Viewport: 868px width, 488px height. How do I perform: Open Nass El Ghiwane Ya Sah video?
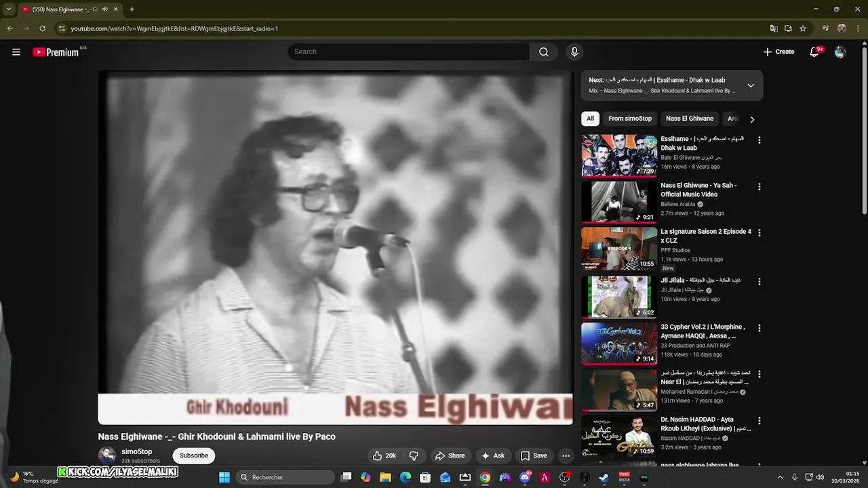click(x=698, y=190)
